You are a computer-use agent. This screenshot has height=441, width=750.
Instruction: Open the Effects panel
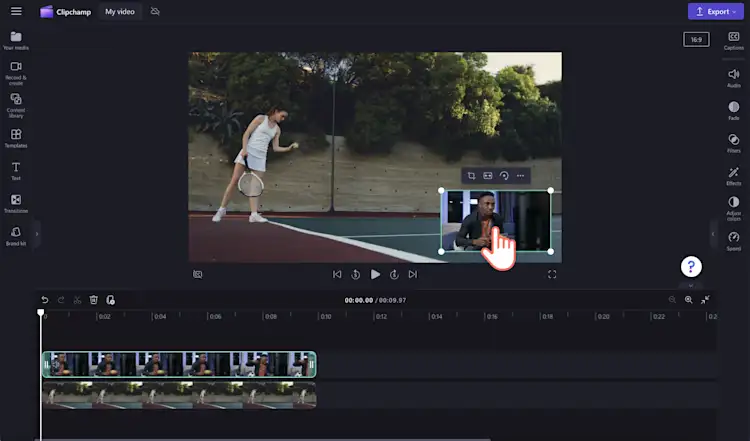[x=733, y=176]
